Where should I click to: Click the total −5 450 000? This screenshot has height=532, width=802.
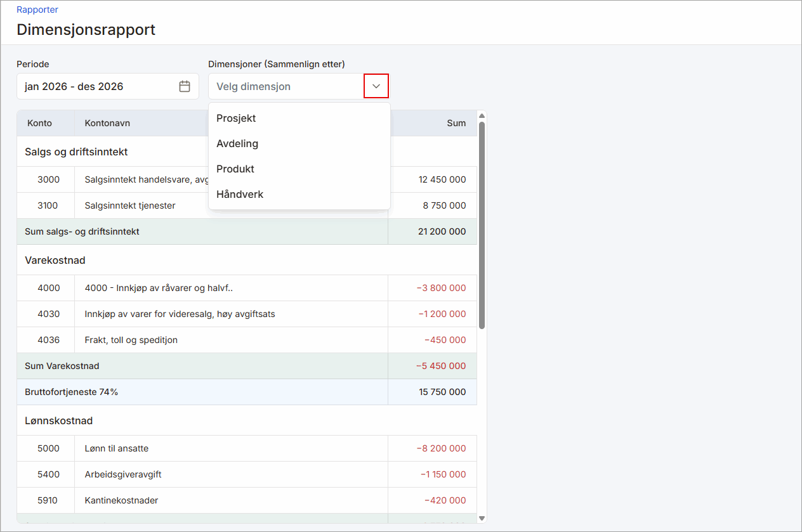point(441,366)
